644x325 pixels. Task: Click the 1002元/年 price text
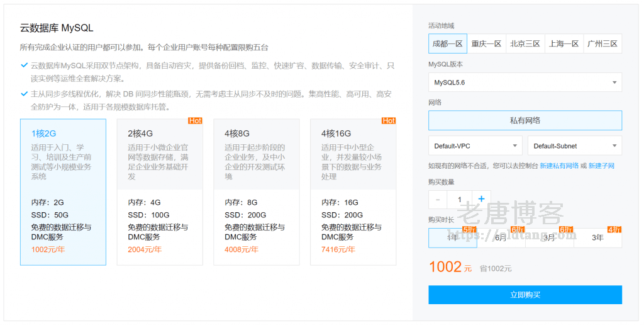click(48, 249)
